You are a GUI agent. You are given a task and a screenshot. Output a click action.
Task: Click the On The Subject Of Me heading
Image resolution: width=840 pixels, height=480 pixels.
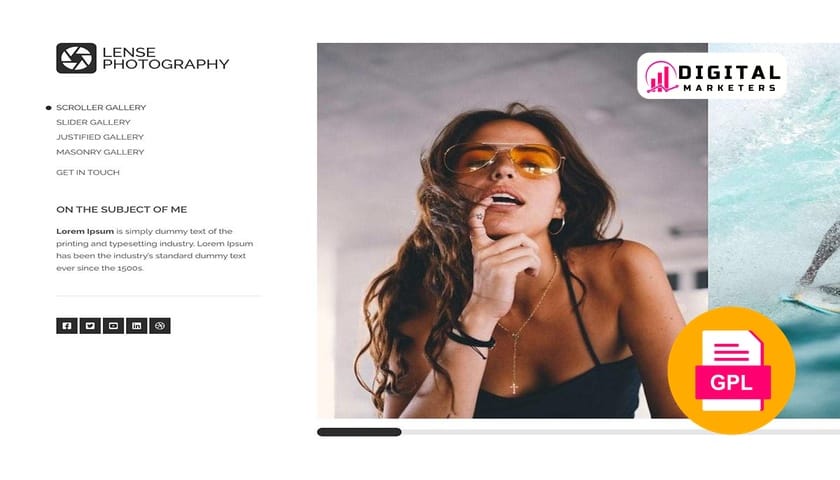tap(122, 209)
